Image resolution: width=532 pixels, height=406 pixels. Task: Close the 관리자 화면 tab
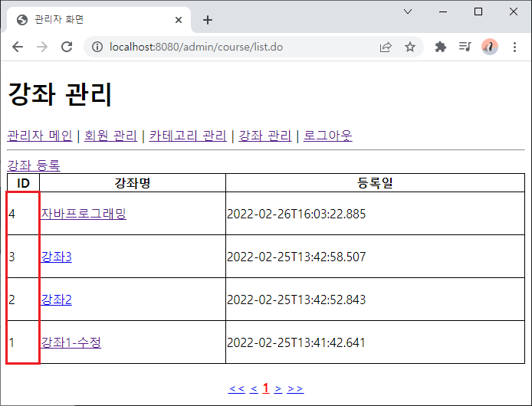click(x=179, y=20)
